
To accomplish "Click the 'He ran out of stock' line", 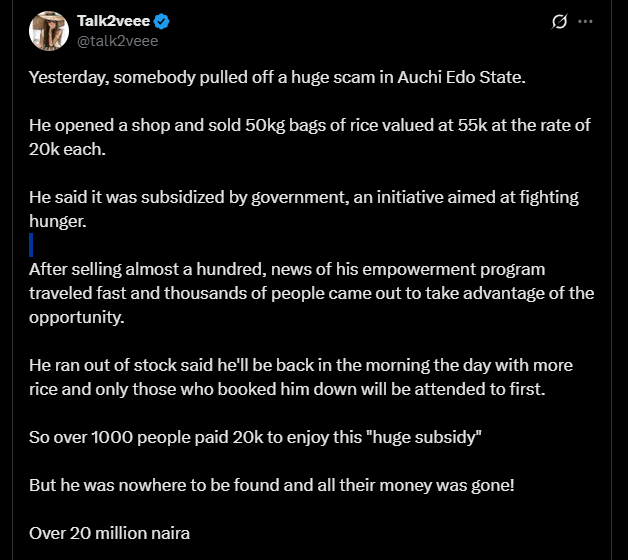I will click(301, 365).
